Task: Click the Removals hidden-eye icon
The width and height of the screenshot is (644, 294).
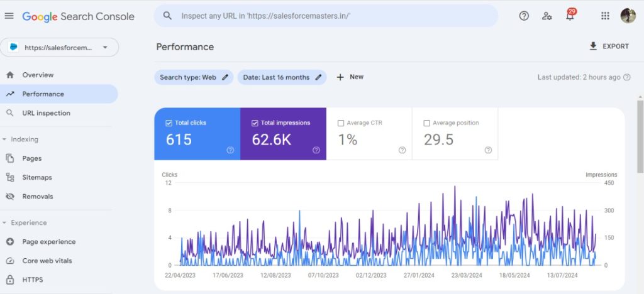Action: coord(10,197)
